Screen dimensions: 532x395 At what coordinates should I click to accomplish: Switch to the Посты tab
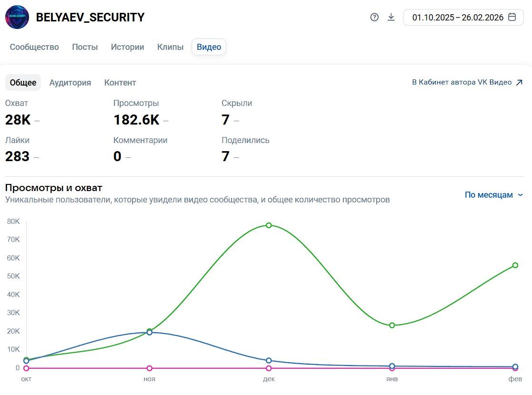tap(85, 47)
